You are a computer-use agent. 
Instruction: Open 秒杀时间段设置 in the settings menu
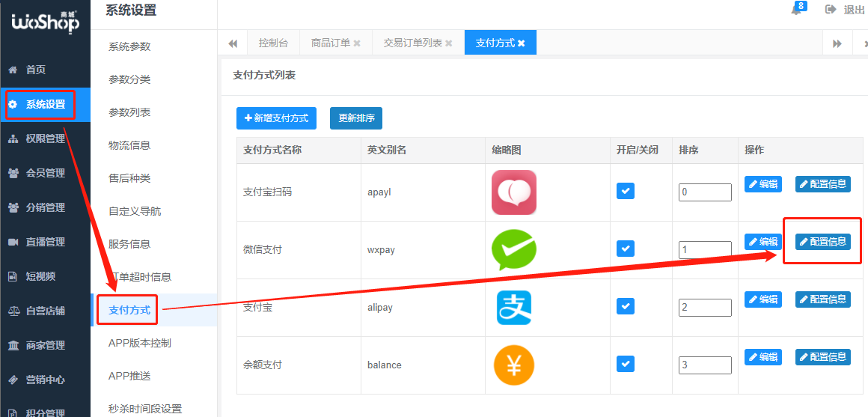pyautogui.click(x=145, y=410)
